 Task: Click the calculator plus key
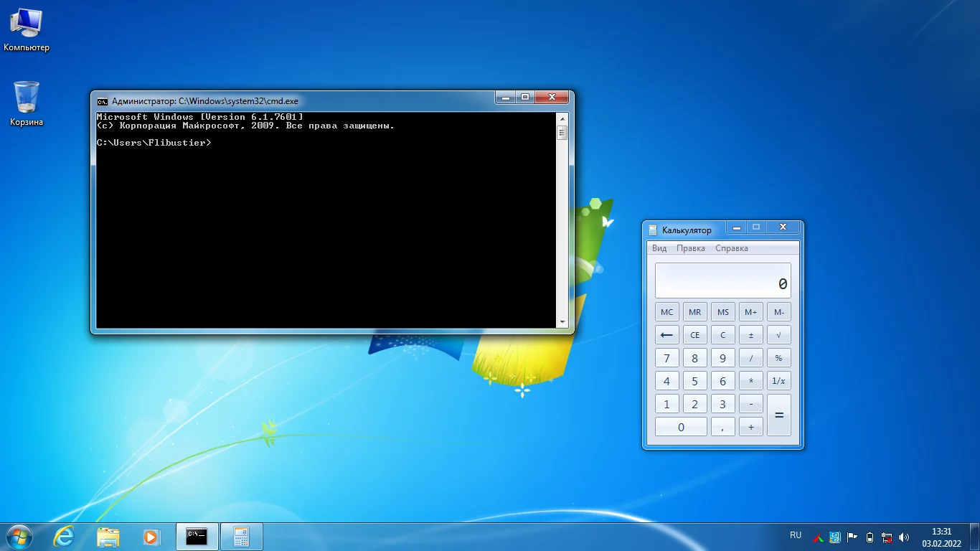(x=750, y=427)
